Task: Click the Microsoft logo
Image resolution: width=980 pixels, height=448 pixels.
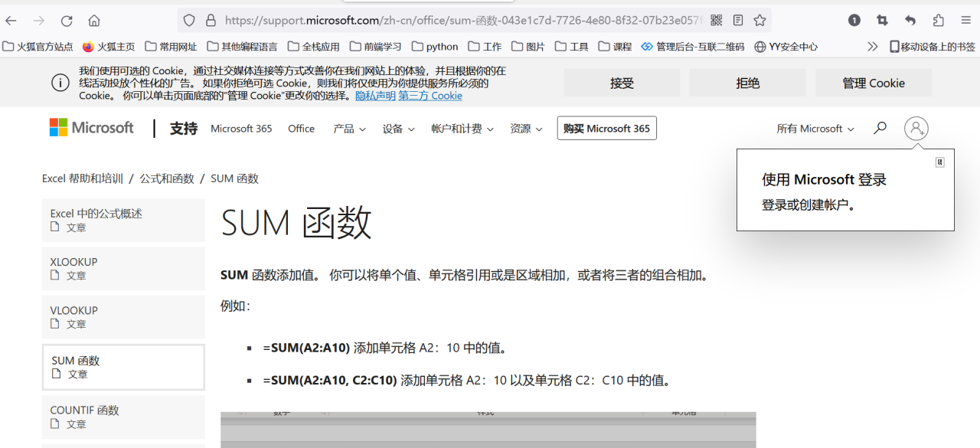Action: click(92, 128)
